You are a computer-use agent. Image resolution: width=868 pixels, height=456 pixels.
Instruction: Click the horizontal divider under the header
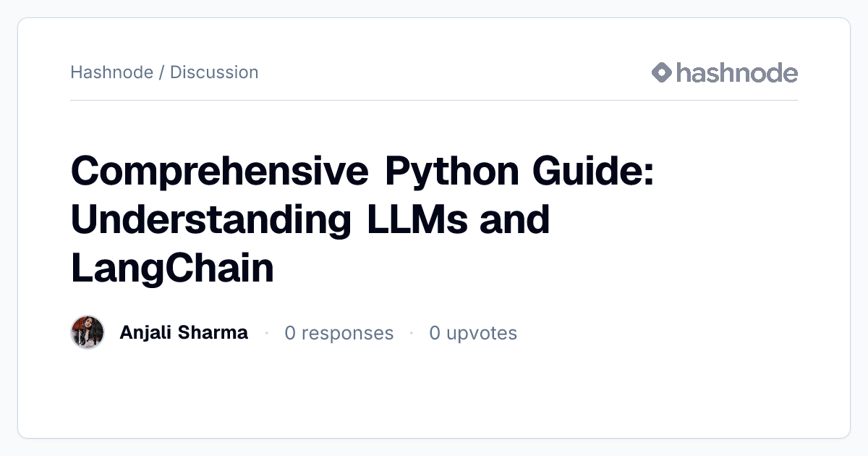click(x=434, y=100)
